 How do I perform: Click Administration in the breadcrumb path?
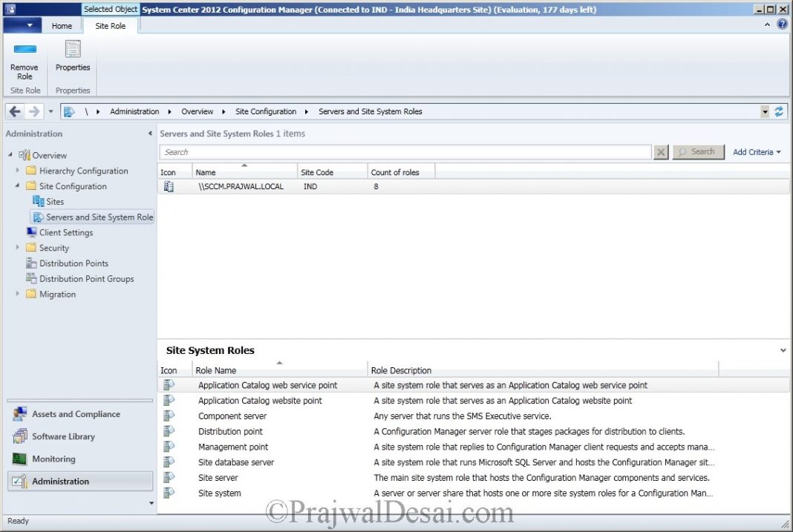click(x=134, y=111)
